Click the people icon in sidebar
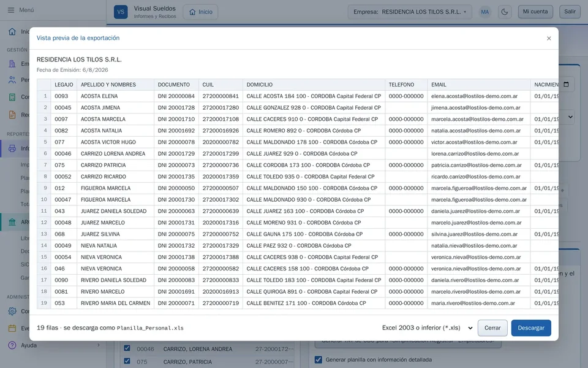This screenshot has height=368, width=588. [12, 80]
